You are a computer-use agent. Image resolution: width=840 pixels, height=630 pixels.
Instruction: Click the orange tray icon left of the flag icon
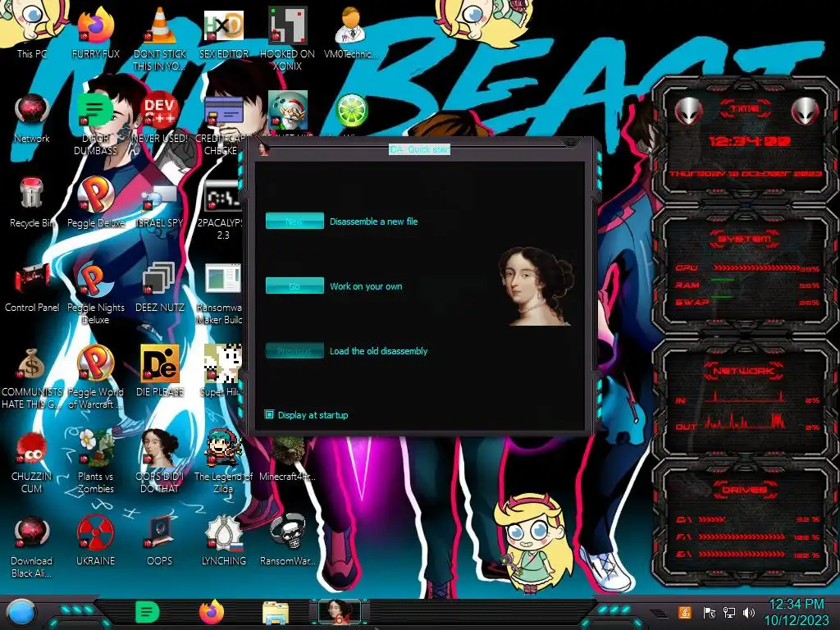pyautogui.click(x=685, y=612)
